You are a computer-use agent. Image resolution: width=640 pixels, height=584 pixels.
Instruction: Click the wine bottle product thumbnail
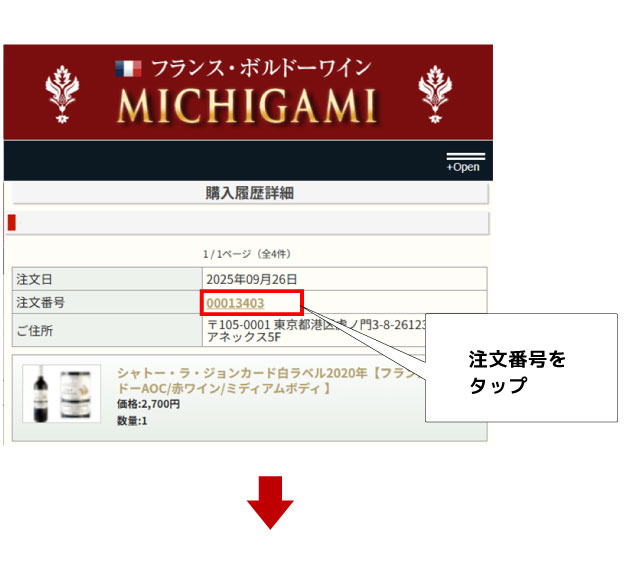pyautogui.click(x=62, y=393)
